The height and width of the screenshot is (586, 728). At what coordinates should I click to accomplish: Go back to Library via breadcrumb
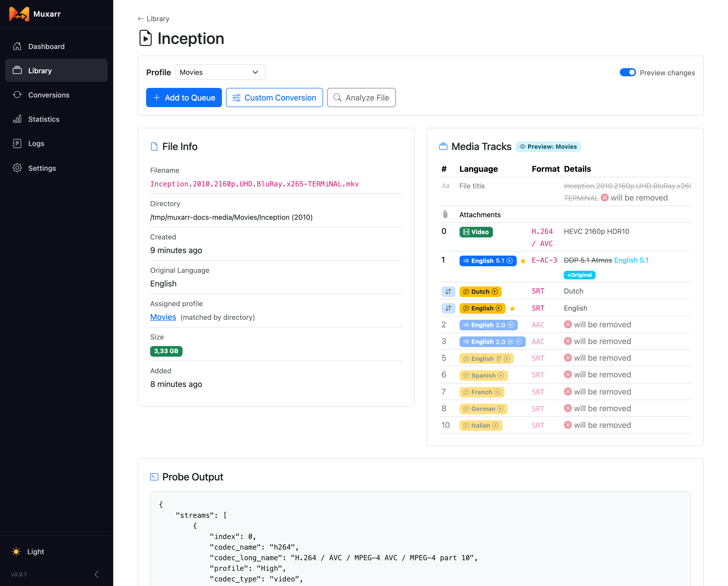tap(153, 19)
